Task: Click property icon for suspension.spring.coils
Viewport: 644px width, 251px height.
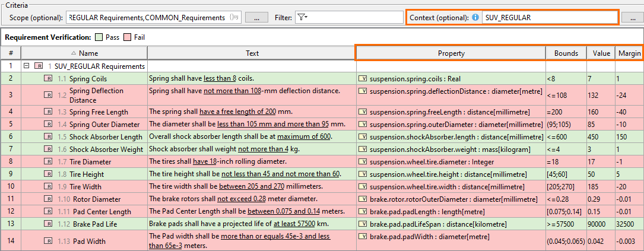Action: [363, 78]
